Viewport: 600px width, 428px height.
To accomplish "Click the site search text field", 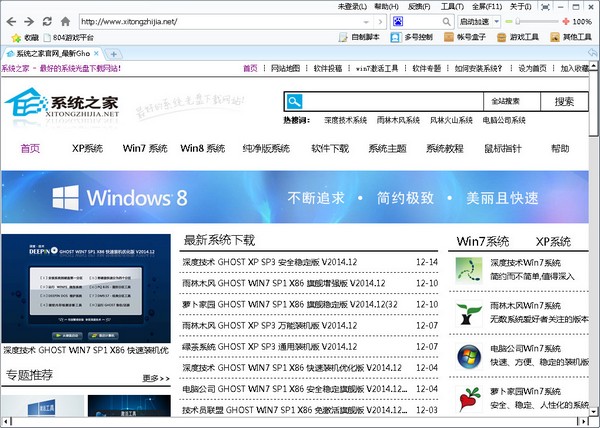I will 393,101.
